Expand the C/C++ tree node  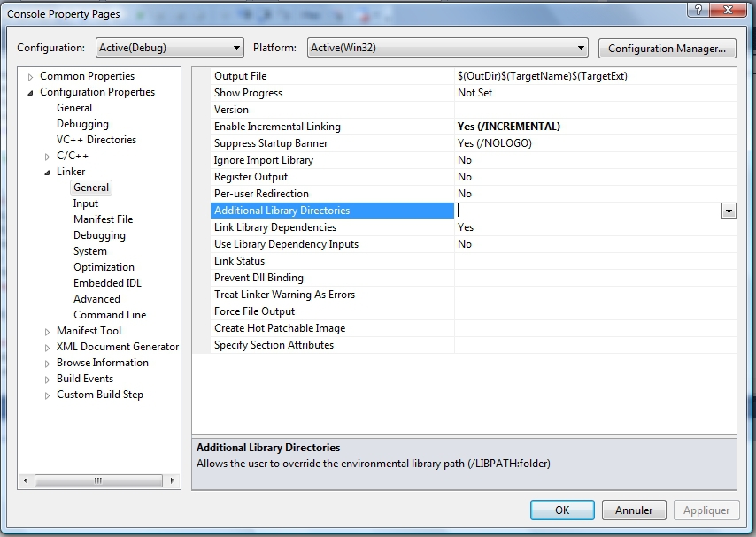[48, 157]
